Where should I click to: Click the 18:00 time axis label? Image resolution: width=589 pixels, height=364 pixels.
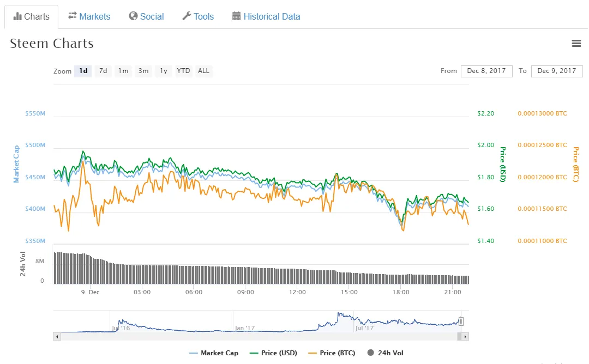coord(401,292)
